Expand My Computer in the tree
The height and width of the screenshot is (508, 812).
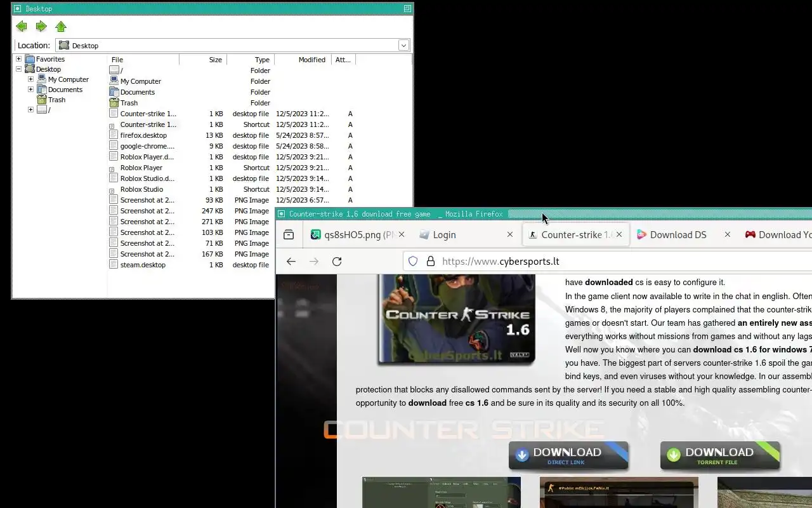[30, 79]
